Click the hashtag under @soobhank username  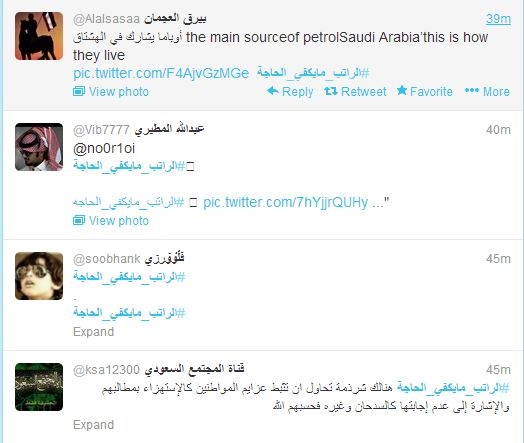pyautogui.click(x=129, y=277)
